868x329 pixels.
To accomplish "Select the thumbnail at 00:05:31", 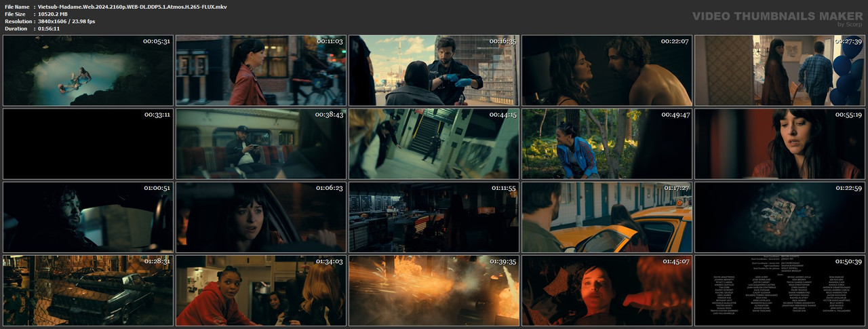I will coord(88,71).
